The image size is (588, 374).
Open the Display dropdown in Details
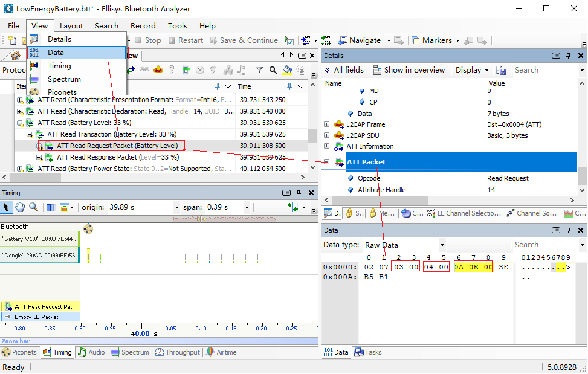coord(472,70)
